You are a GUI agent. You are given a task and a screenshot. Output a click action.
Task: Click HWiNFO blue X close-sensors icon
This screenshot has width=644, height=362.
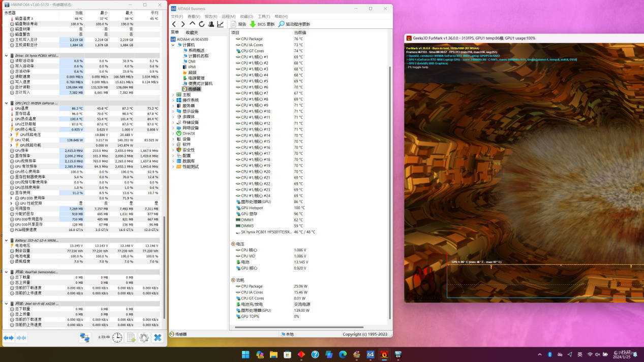[158, 338]
